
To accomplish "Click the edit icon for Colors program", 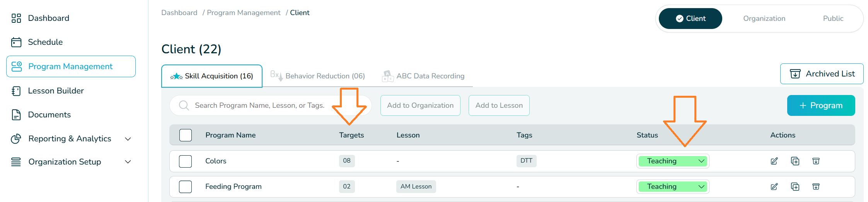I will [774, 161].
